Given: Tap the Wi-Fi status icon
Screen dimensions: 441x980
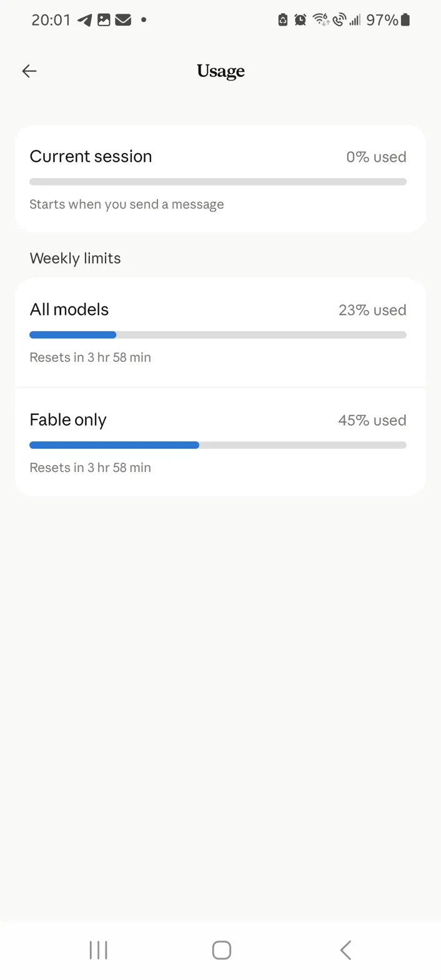Looking at the screenshot, I should tap(321, 20).
